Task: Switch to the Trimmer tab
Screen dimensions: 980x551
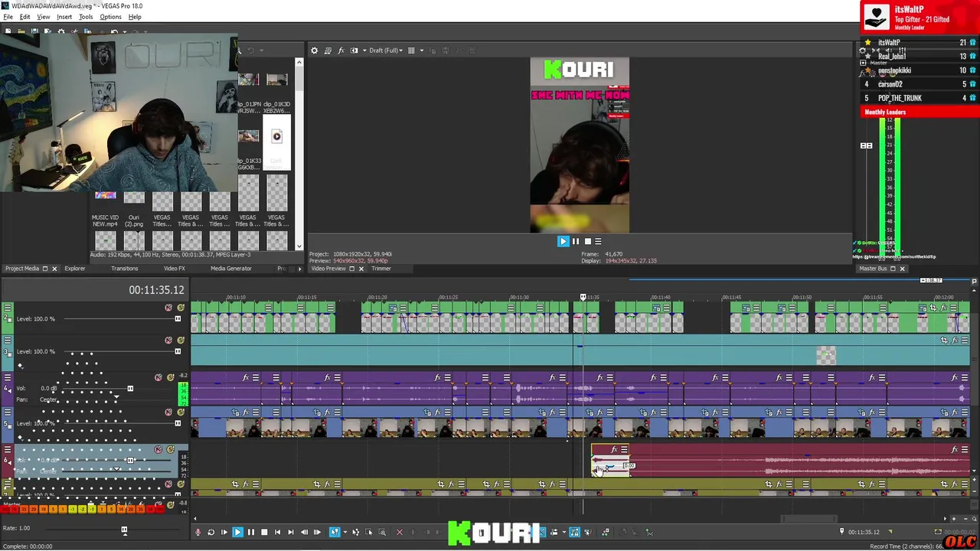Action: tap(381, 269)
